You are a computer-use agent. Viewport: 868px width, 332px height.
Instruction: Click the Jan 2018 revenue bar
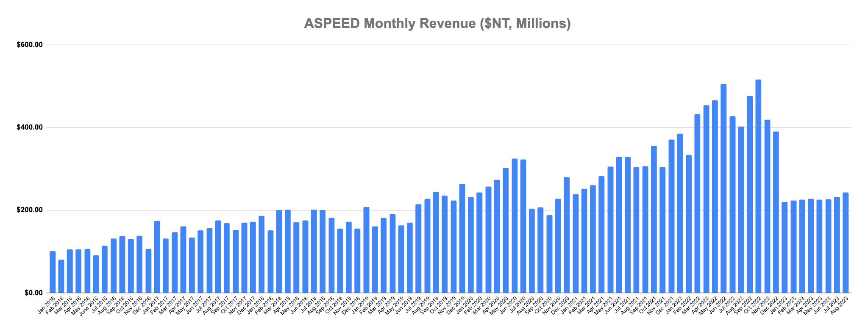tap(262, 254)
